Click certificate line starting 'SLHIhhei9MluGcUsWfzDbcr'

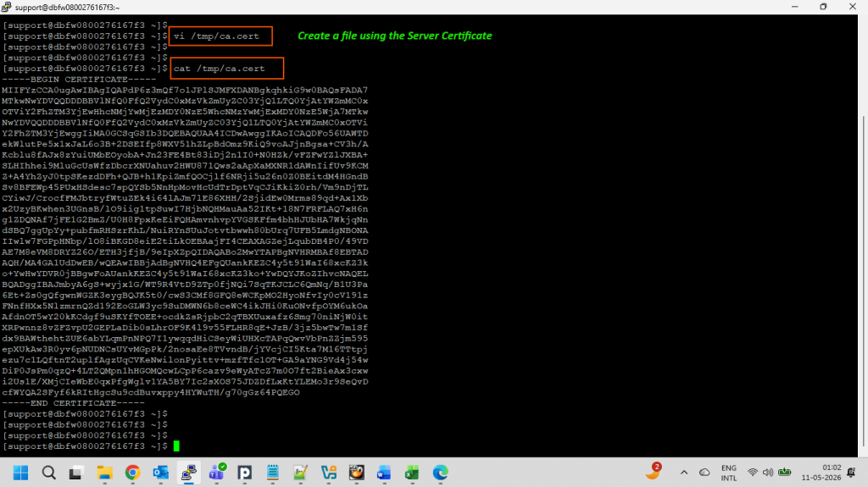click(x=185, y=165)
